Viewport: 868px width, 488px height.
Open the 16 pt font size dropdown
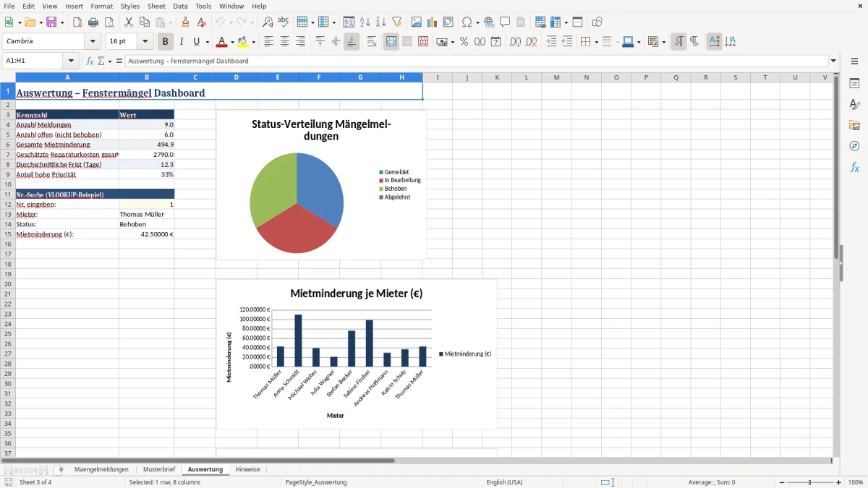point(145,42)
